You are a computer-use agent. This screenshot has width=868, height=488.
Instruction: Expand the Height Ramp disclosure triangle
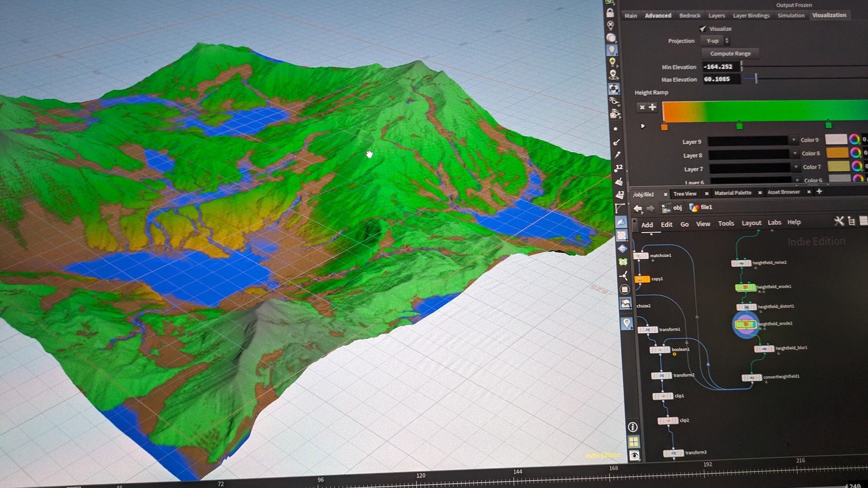tap(643, 126)
